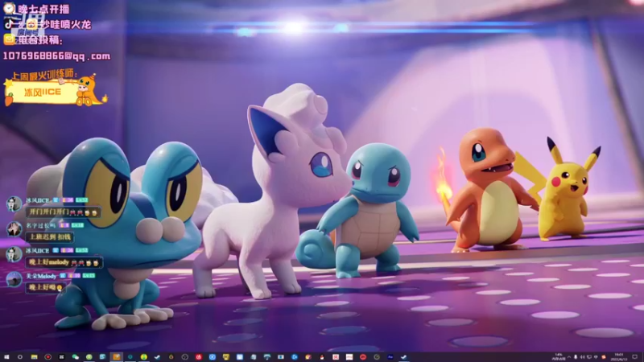Viewport: 644px width, 362px height.
Task: Switch the Chinese input method indicator
Action: [596, 357]
